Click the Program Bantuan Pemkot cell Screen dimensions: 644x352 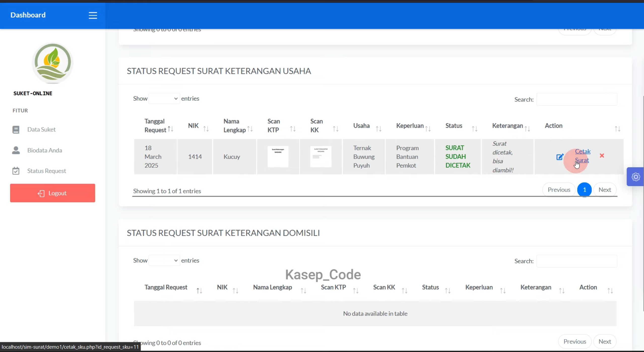(x=410, y=157)
